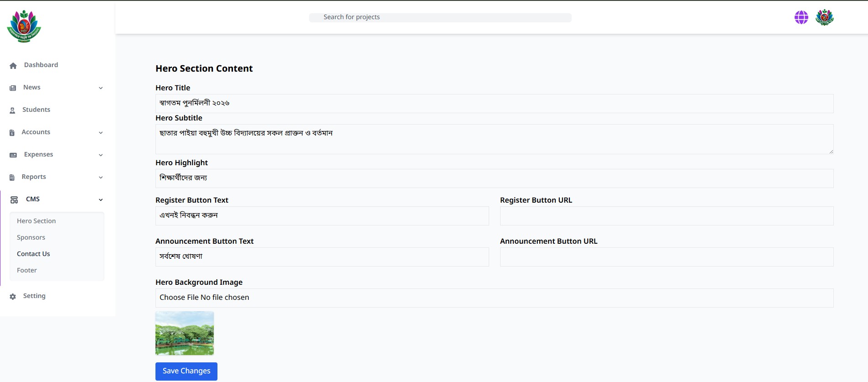Screen dimensions: 868x382
Task: Go to Footer settings in CMS
Action: click(27, 270)
